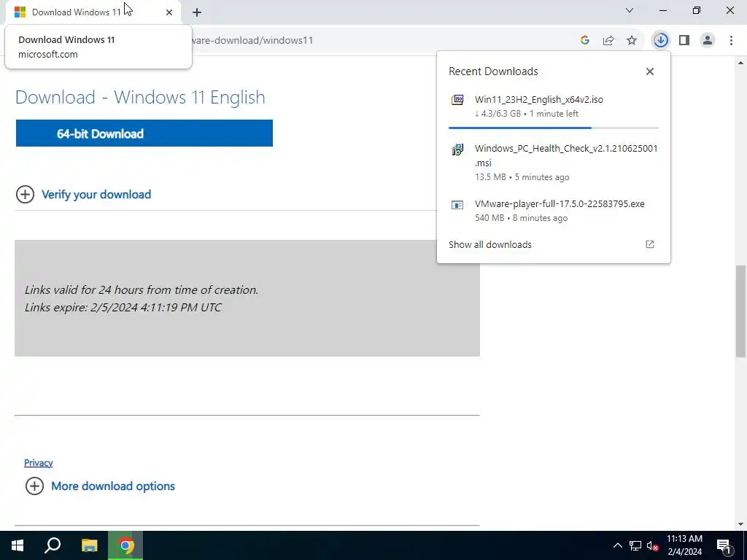Click Win11 ISO file icon
The width and height of the screenshot is (747, 560).
point(457,99)
